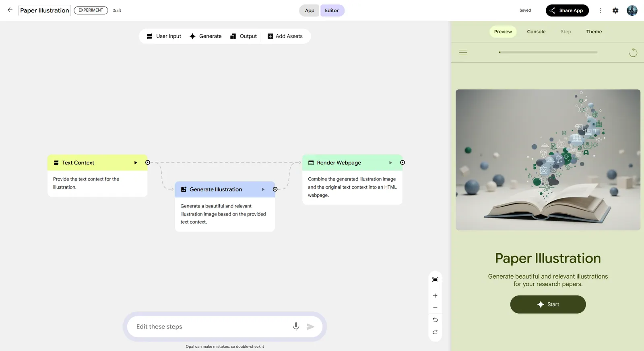Undo the last canvas change

pyautogui.click(x=435, y=320)
